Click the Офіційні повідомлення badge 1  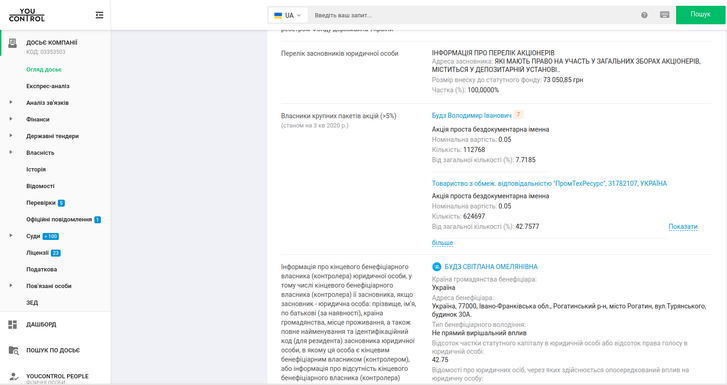click(x=97, y=220)
